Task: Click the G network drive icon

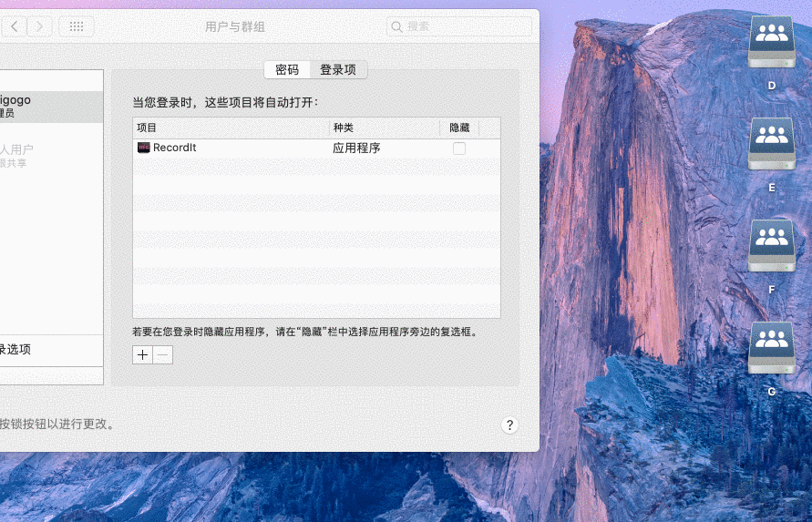Action: coord(771,350)
